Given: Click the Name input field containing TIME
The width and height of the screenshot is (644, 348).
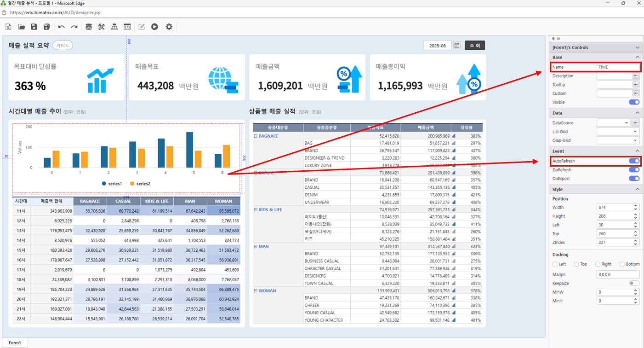Looking at the screenshot, I should (x=618, y=67).
